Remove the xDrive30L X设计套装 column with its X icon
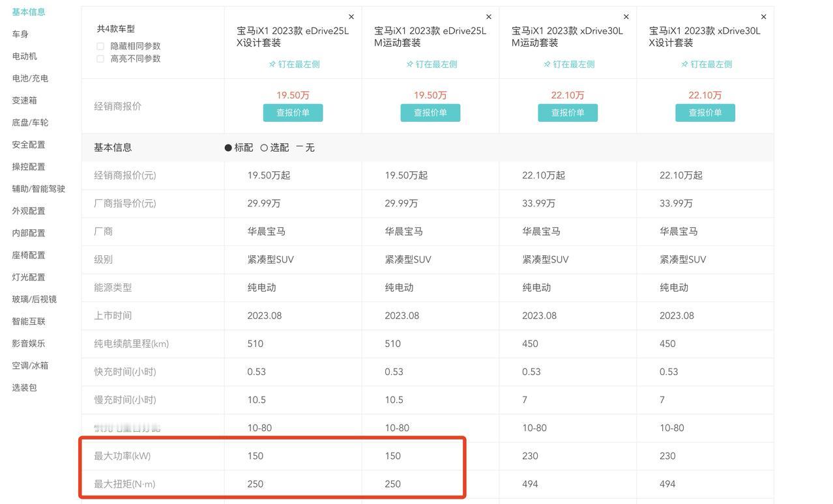This screenshot has width=833, height=504. pyautogui.click(x=764, y=17)
